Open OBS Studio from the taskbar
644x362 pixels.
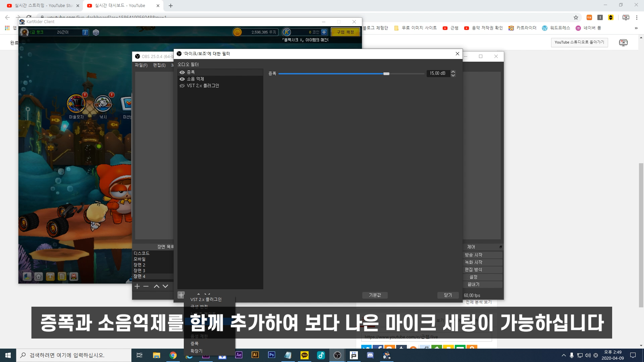tap(337, 355)
